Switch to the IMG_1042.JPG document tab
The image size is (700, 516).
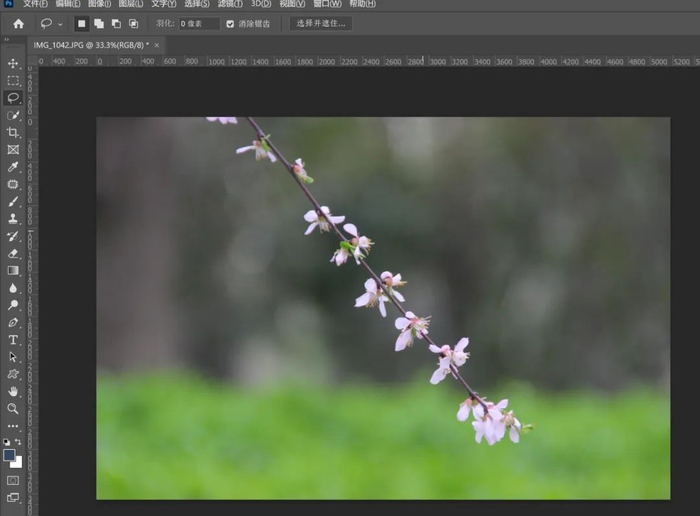(x=91, y=45)
